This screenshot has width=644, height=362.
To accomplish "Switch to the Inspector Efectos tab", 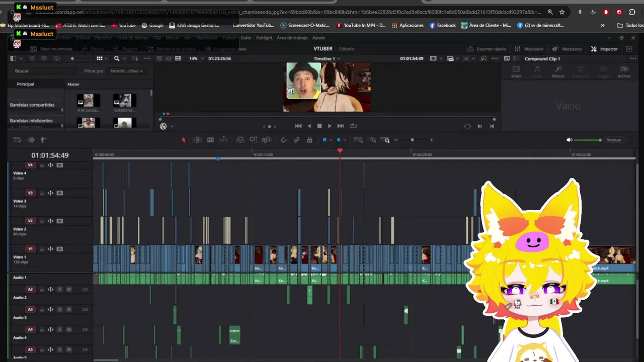I will 558,71.
